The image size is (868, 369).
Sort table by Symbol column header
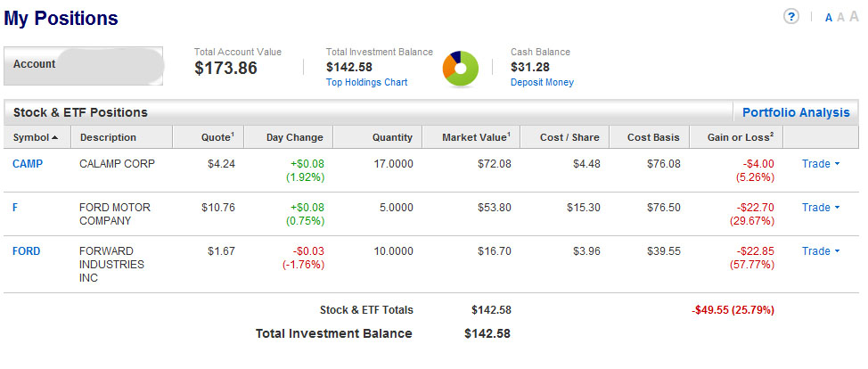(x=36, y=137)
